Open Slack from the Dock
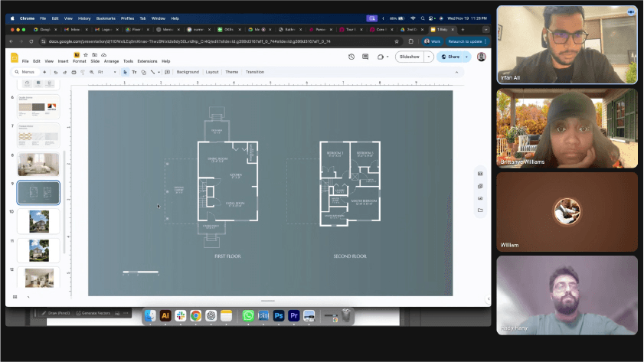The height and width of the screenshot is (362, 644). [x=180, y=315]
